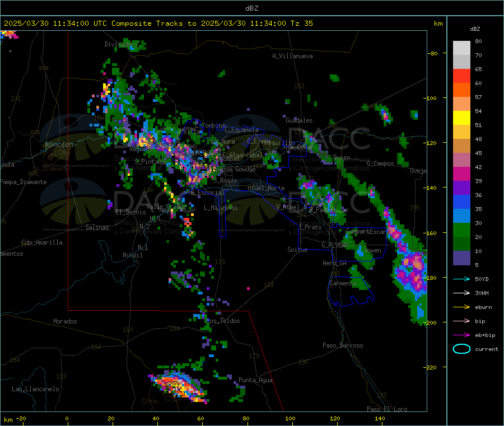Select the light blue 30-35 dBZ color band
Image resolution: width=504 pixels, height=426 pixels.
pos(461,216)
